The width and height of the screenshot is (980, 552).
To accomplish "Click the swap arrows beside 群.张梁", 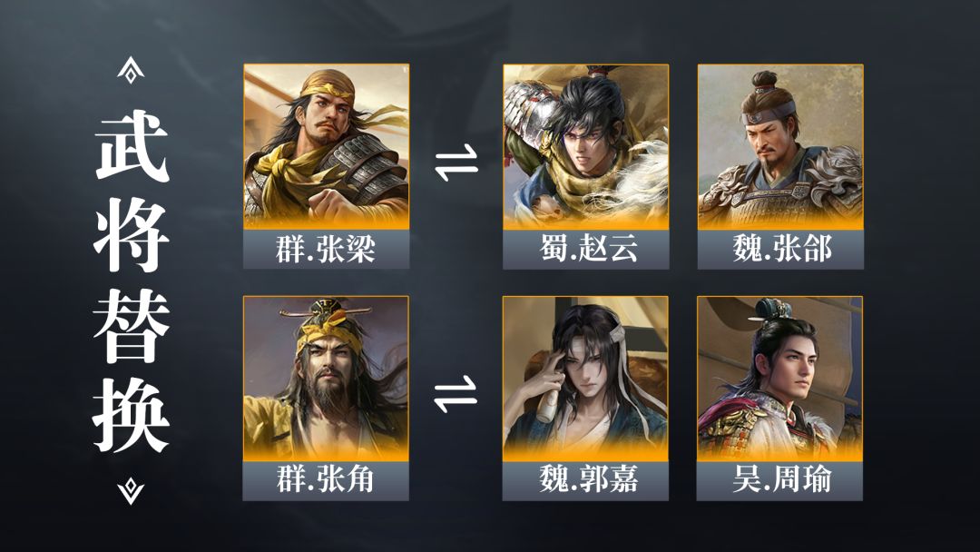I will click(456, 163).
